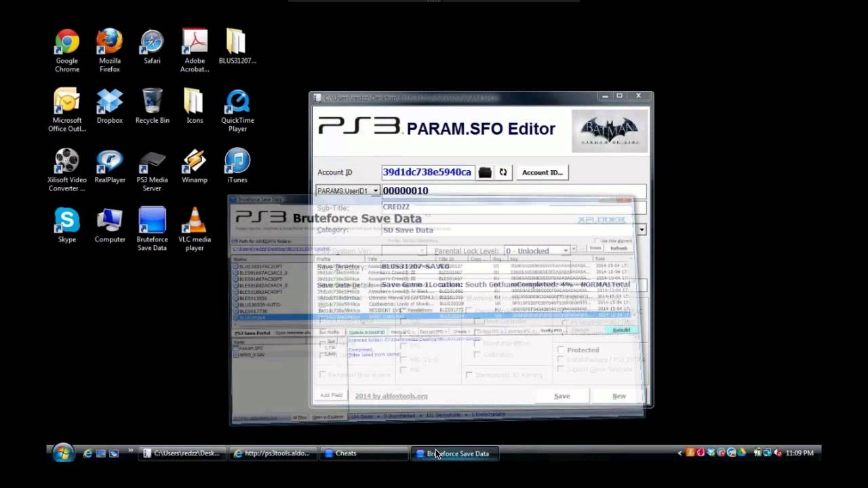
Task: Select the Recycle Bin icon
Action: [x=152, y=106]
